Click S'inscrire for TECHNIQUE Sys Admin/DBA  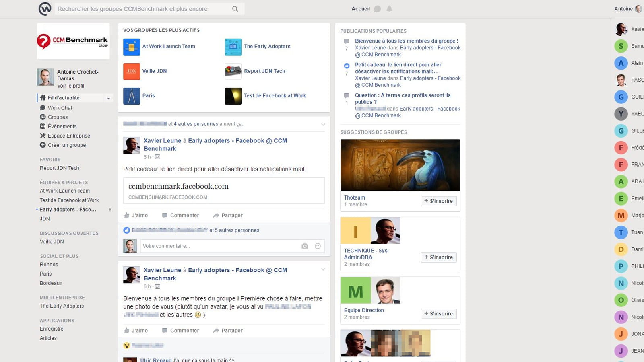(x=439, y=257)
